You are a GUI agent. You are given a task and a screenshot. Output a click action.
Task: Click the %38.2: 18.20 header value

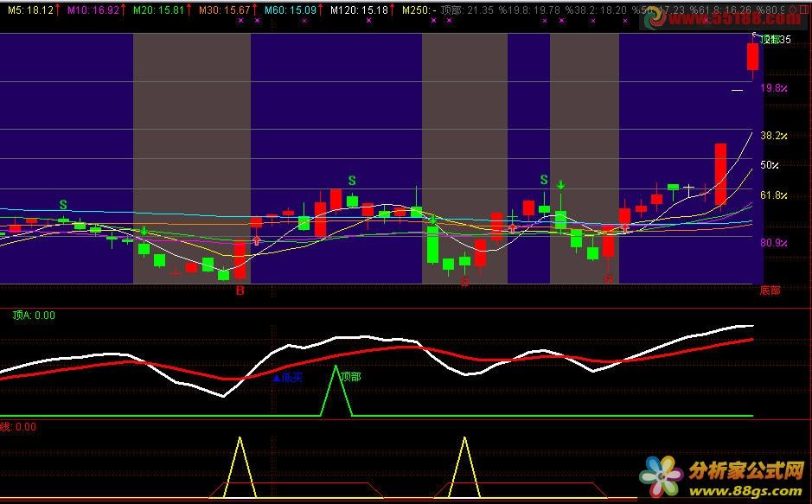click(596, 10)
